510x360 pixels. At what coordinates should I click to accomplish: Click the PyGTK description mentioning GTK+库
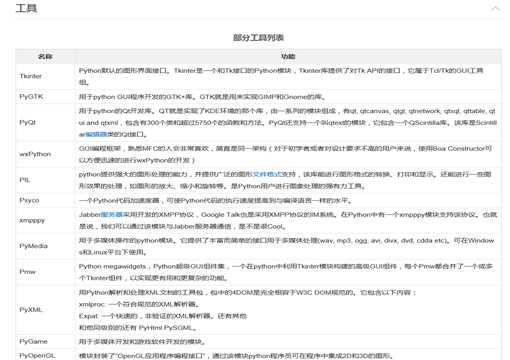(x=202, y=97)
